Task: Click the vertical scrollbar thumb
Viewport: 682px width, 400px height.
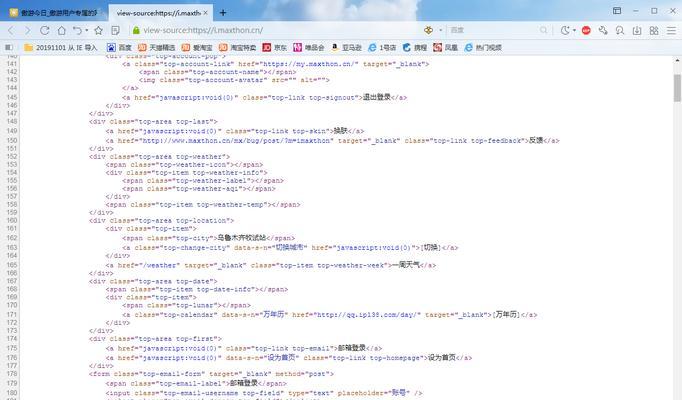Action: (x=677, y=87)
